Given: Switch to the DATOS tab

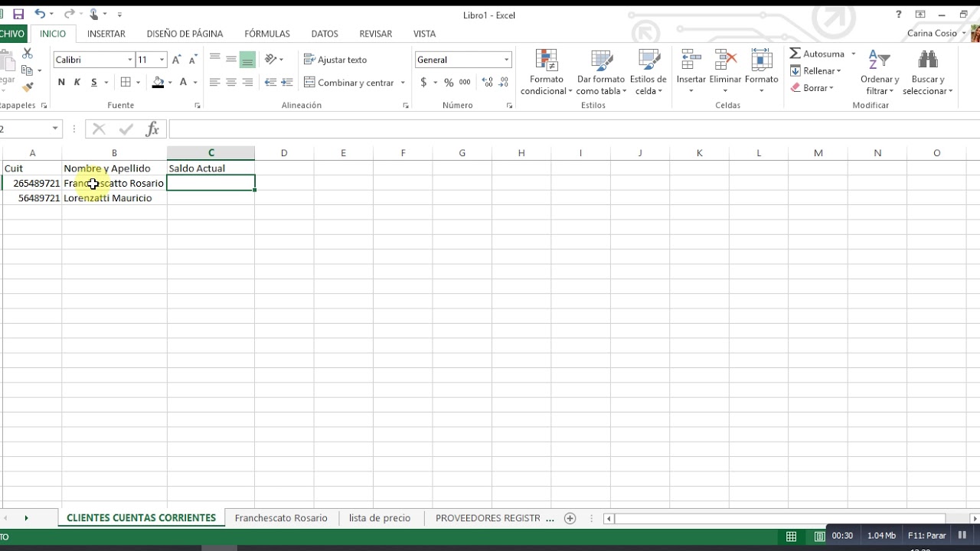Looking at the screenshot, I should 325,34.
